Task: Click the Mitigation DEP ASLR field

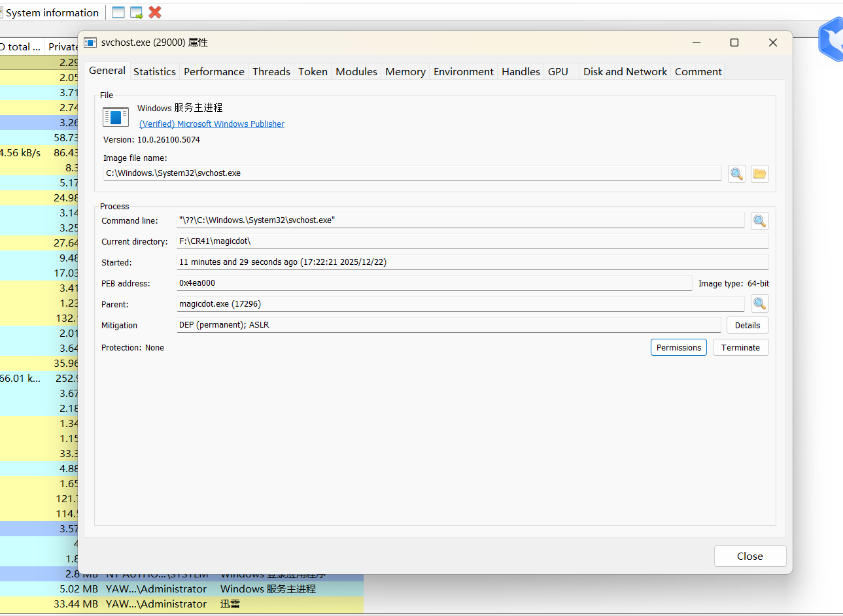Action: (x=449, y=325)
